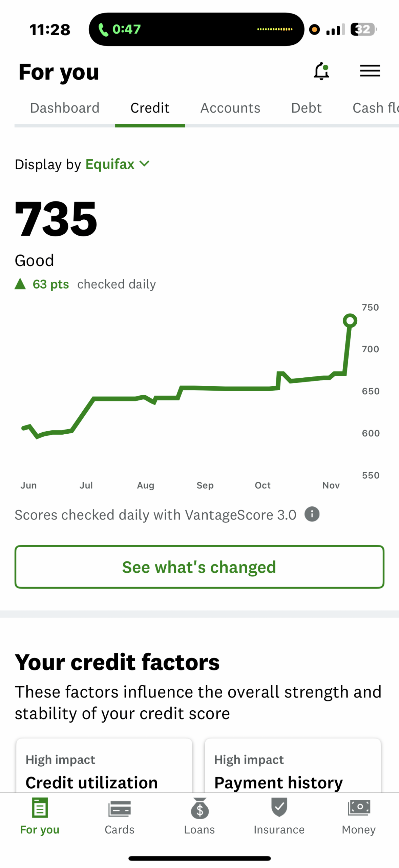This screenshot has height=868, width=399.
Task: Open the Cash flow tab
Action: [x=376, y=108]
